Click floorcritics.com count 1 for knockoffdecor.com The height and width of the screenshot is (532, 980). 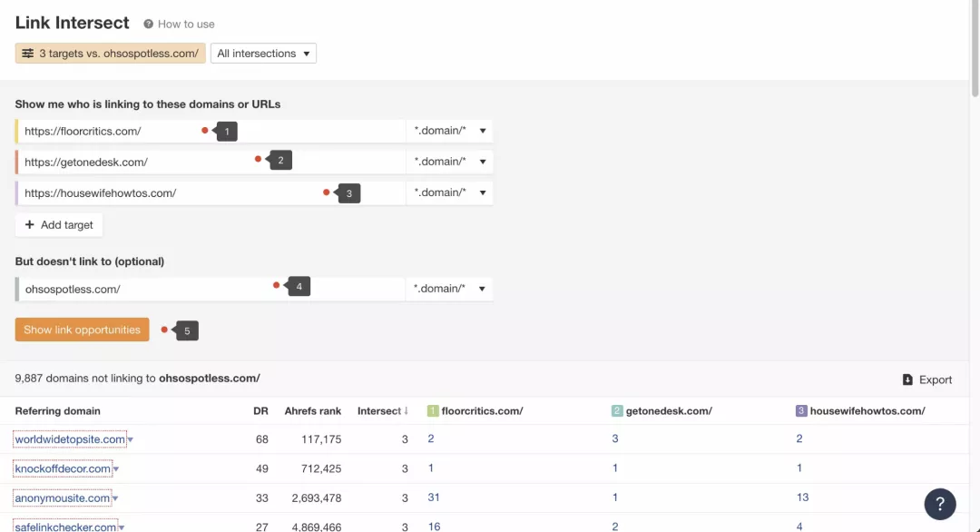click(x=431, y=468)
